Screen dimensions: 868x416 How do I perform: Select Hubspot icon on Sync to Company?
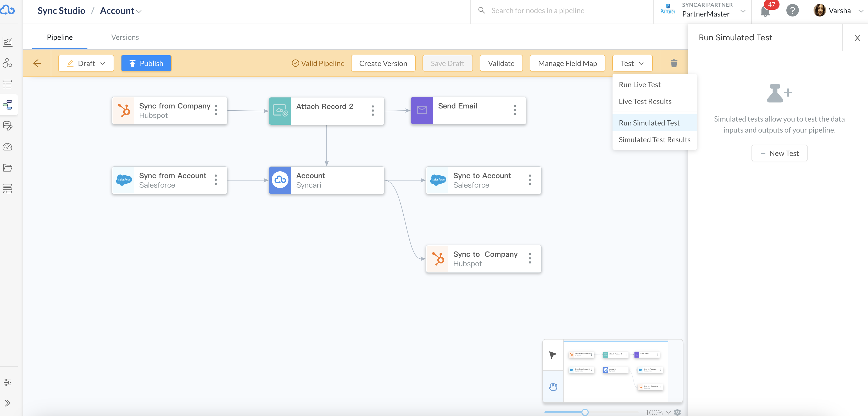437,259
